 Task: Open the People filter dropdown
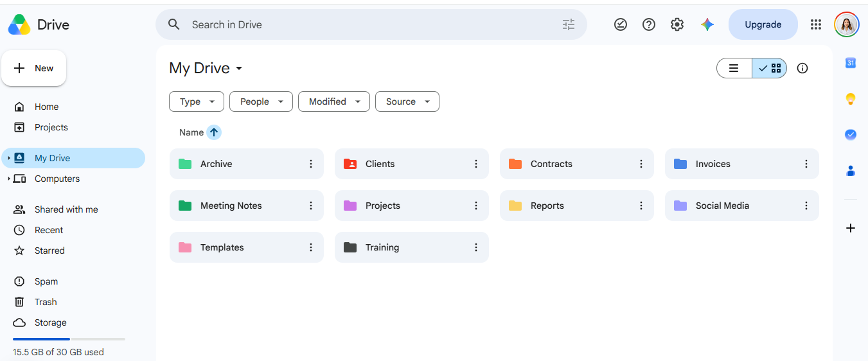tap(261, 101)
